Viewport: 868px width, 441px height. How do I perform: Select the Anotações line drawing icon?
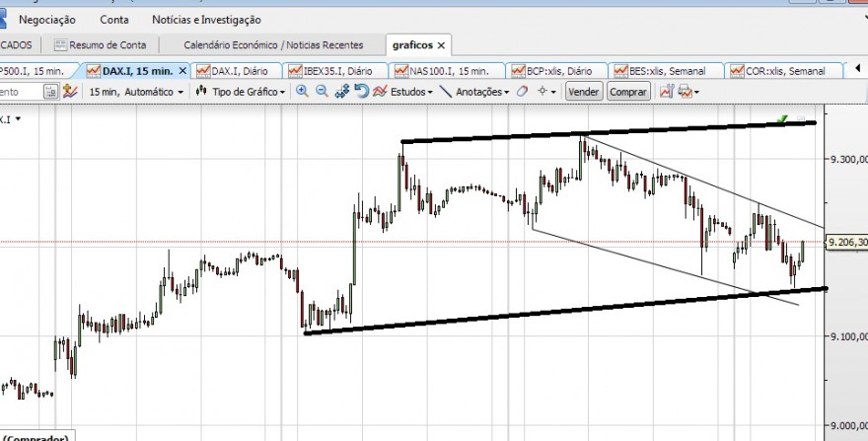446,92
